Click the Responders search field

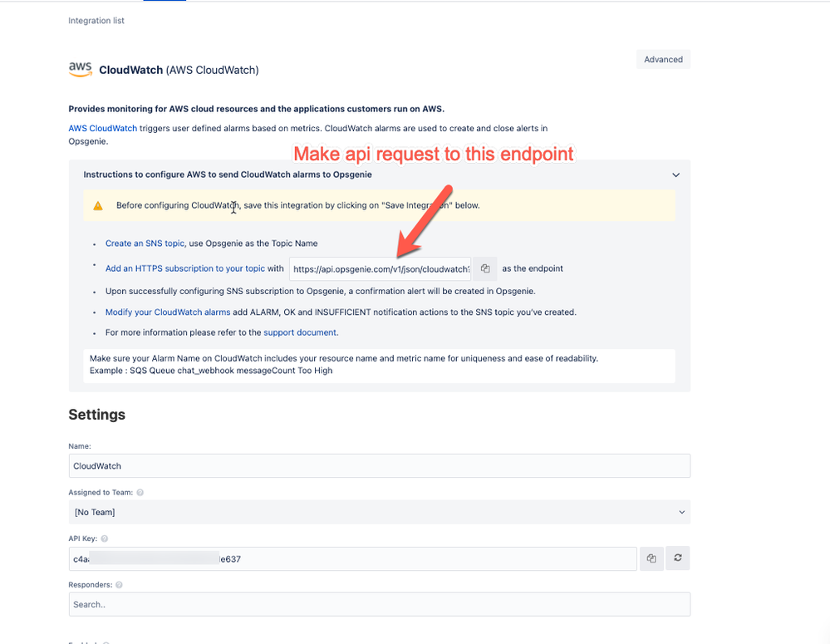[x=380, y=604]
